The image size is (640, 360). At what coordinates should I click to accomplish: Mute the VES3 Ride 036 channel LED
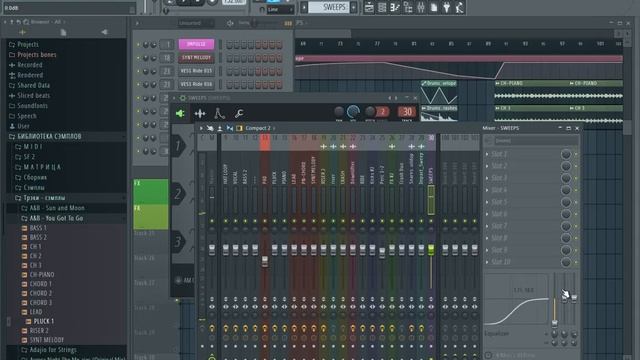(x=138, y=84)
